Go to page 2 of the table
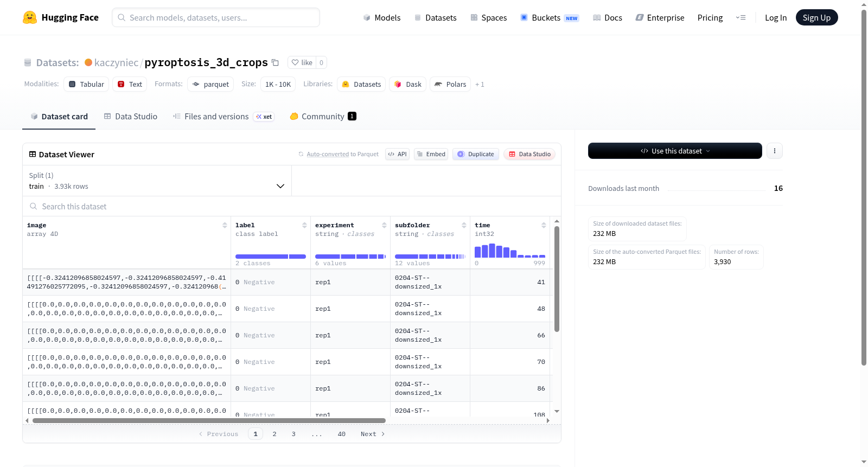Screen dimensions: 868x467 pyautogui.click(x=275, y=434)
